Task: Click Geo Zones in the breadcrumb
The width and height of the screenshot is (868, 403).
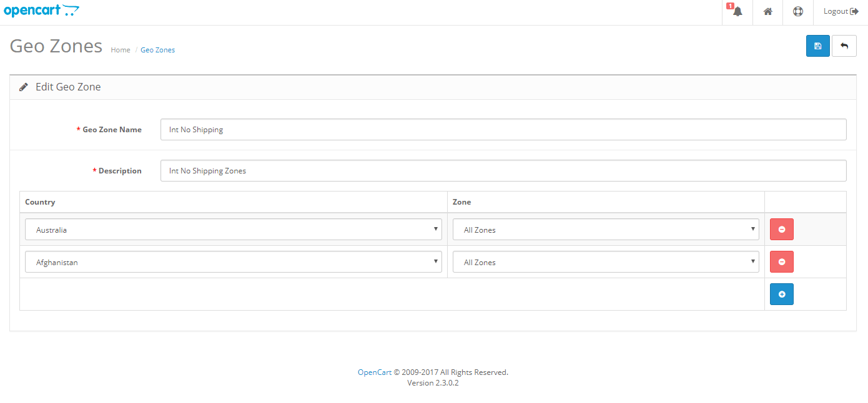Action: [157, 50]
